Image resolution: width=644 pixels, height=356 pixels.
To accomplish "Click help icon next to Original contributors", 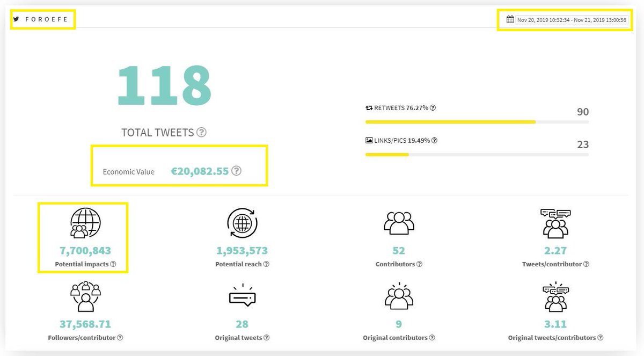I will pyautogui.click(x=431, y=338).
